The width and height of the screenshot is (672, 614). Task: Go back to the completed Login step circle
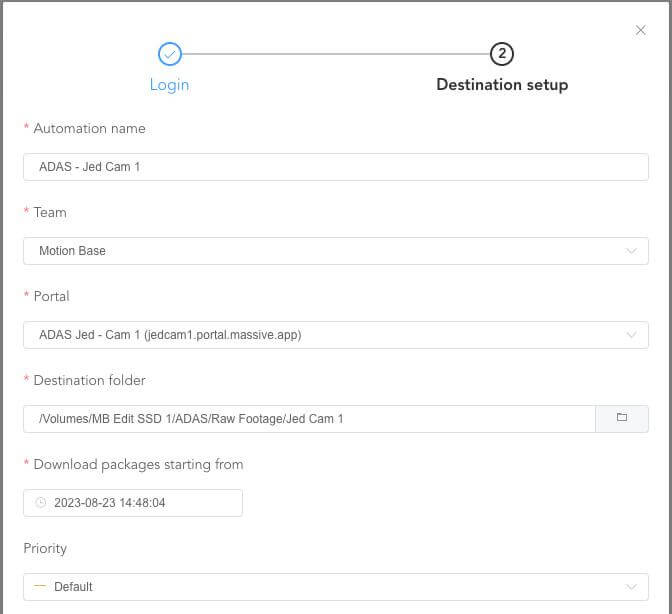click(170, 54)
